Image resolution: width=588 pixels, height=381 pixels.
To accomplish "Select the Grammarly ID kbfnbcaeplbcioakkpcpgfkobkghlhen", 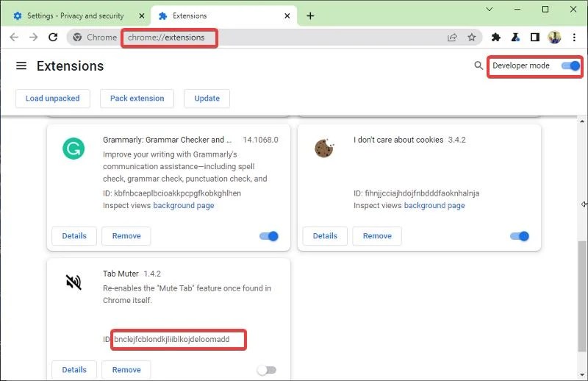I will pos(177,193).
